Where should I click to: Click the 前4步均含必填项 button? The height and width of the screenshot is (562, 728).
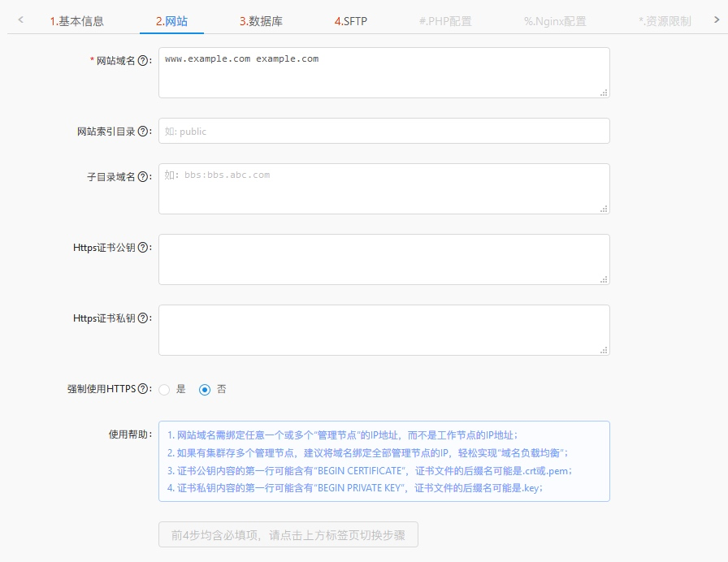tap(288, 535)
